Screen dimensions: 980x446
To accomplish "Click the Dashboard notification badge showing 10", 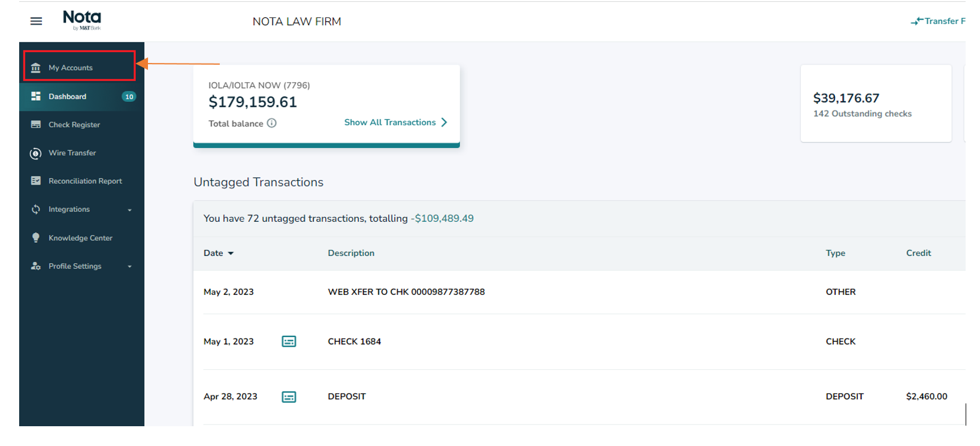I will (129, 97).
